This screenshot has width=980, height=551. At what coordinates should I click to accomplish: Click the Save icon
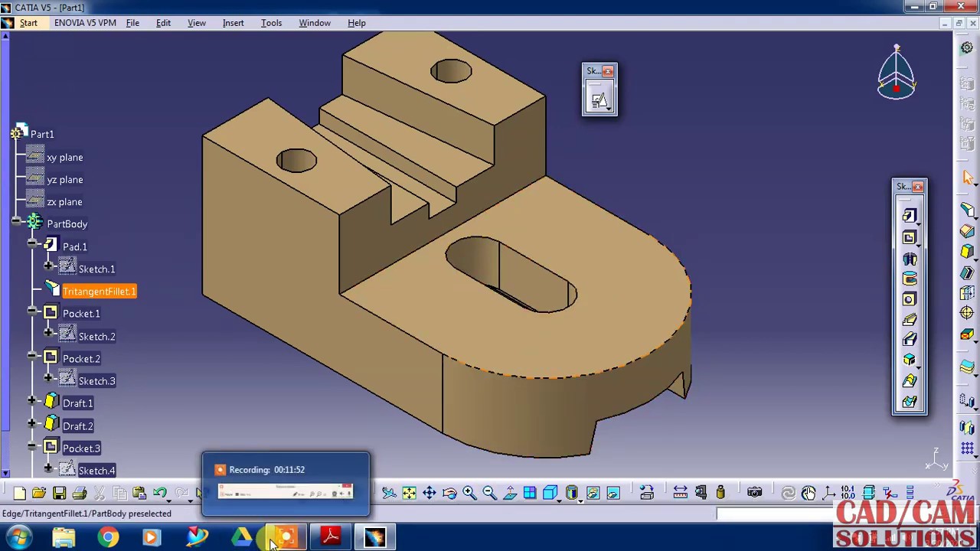point(59,494)
